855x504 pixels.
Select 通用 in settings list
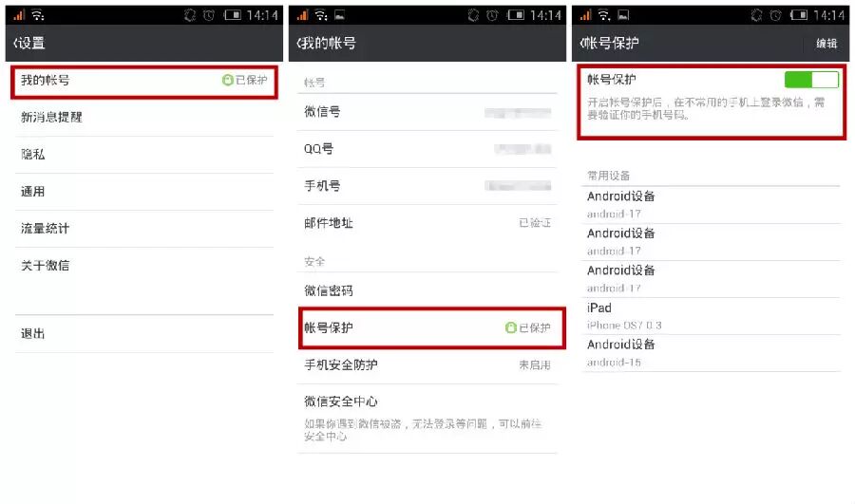(144, 191)
